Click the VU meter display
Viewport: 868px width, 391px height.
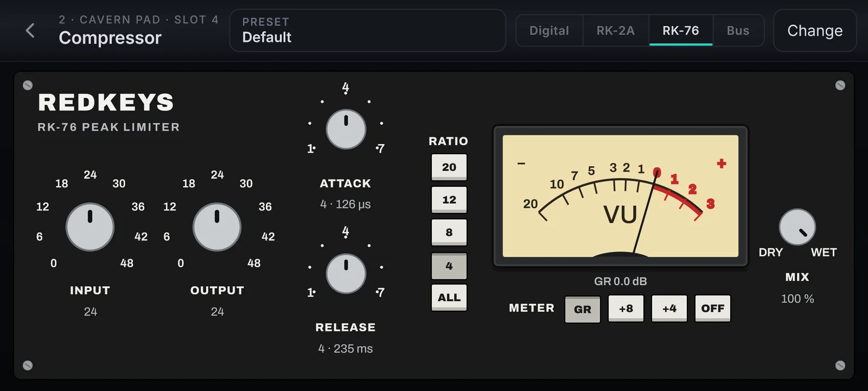click(621, 196)
